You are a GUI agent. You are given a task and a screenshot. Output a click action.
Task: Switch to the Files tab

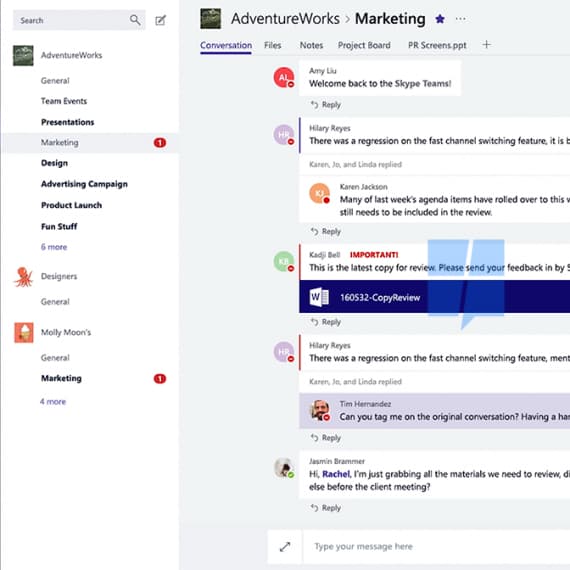click(273, 45)
